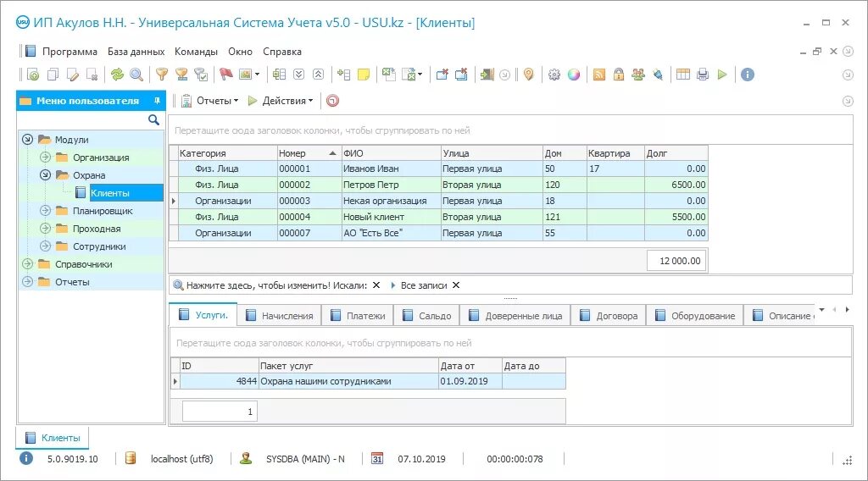Click the padlock lock icon
The width and height of the screenshot is (868, 481).
[619, 75]
